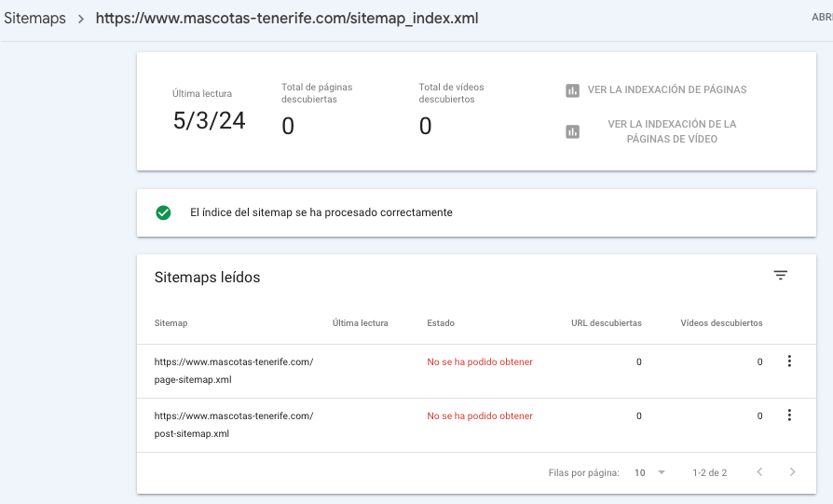Sort by the Estado column header
The height and width of the screenshot is (504, 833).
[441, 323]
